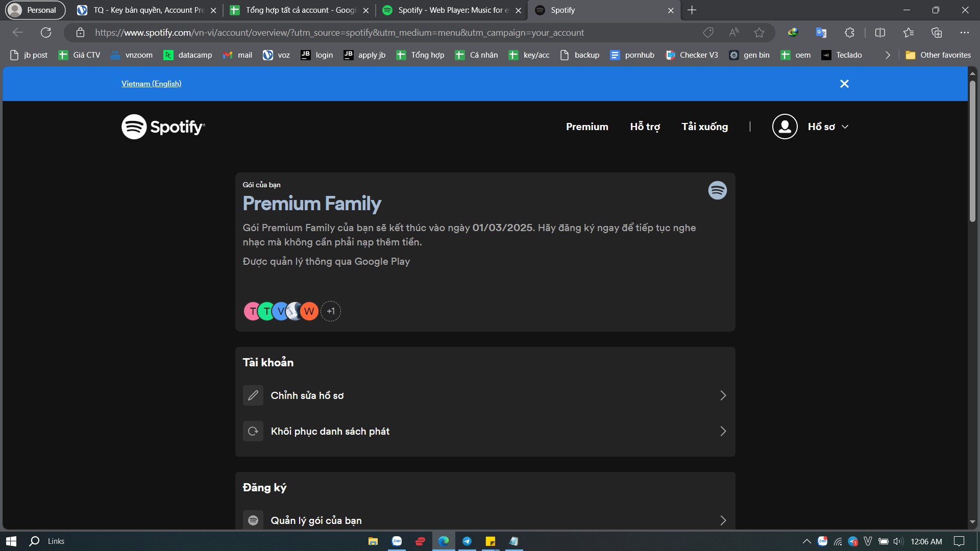Open the apply jb bookmark

[x=364, y=55]
